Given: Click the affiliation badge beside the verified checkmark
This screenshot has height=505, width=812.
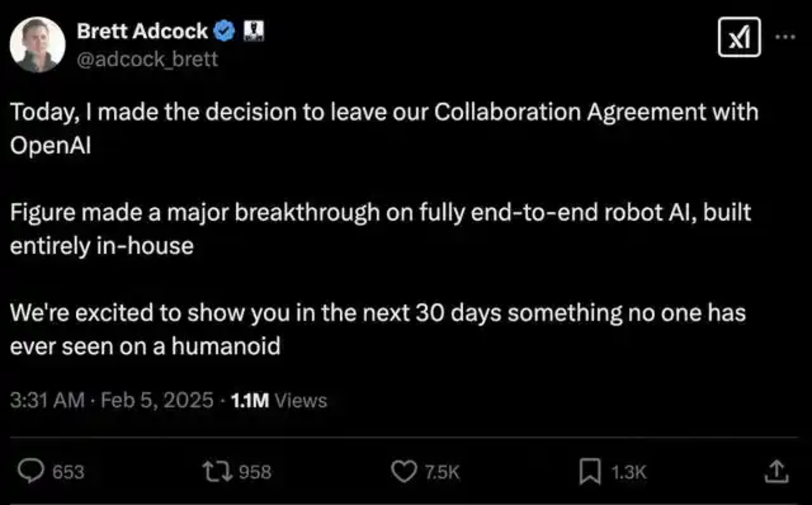Looking at the screenshot, I should (253, 31).
